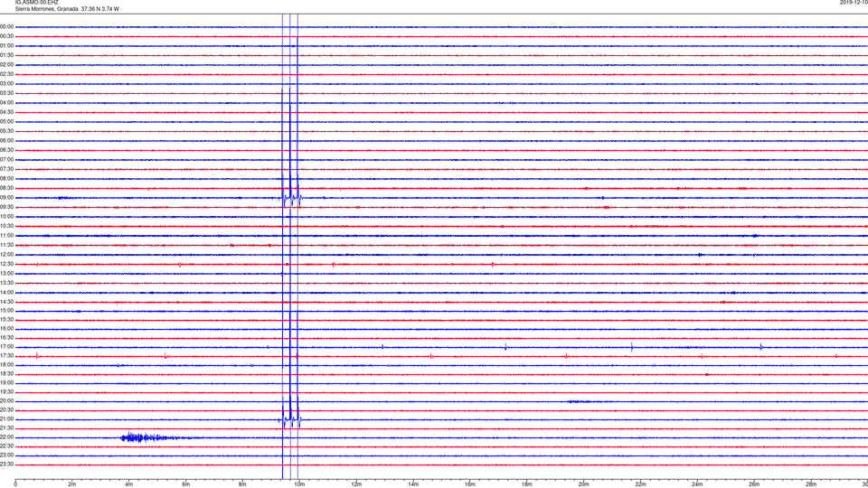The image size is (868, 488).
Task: Click the 00:00 time label
Action: (x=6, y=26)
